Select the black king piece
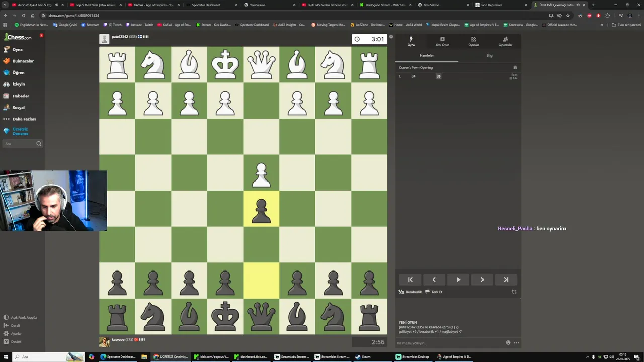644x362 pixels. coord(225,317)
